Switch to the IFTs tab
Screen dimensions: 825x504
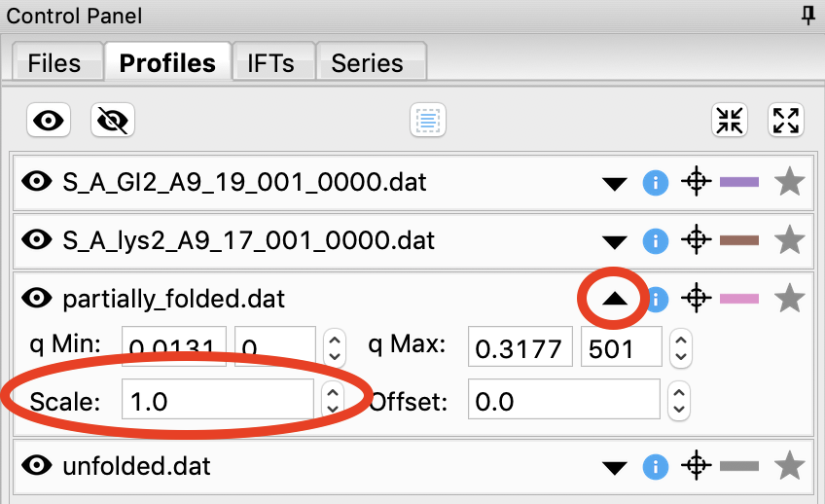point(271,63)
